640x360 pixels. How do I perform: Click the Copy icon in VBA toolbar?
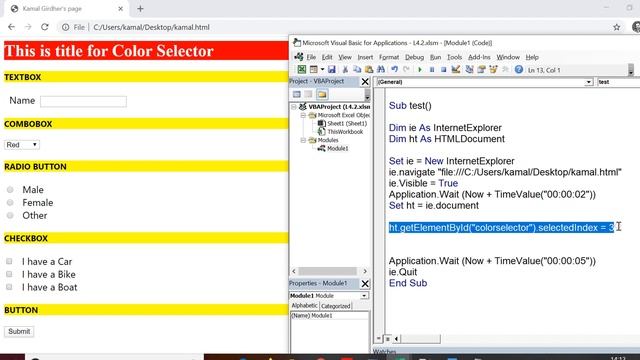click(357, 70)
